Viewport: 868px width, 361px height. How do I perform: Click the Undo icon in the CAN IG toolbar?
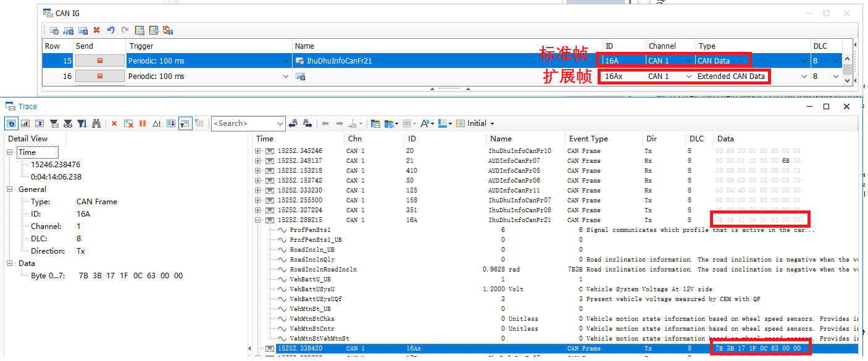coord(111,30)
